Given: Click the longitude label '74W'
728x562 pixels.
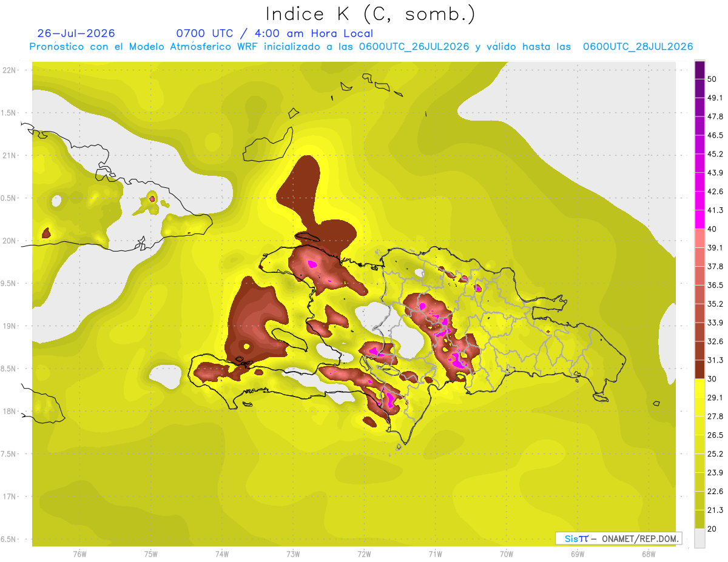Looking at the screenshot, I should [222, 555].
